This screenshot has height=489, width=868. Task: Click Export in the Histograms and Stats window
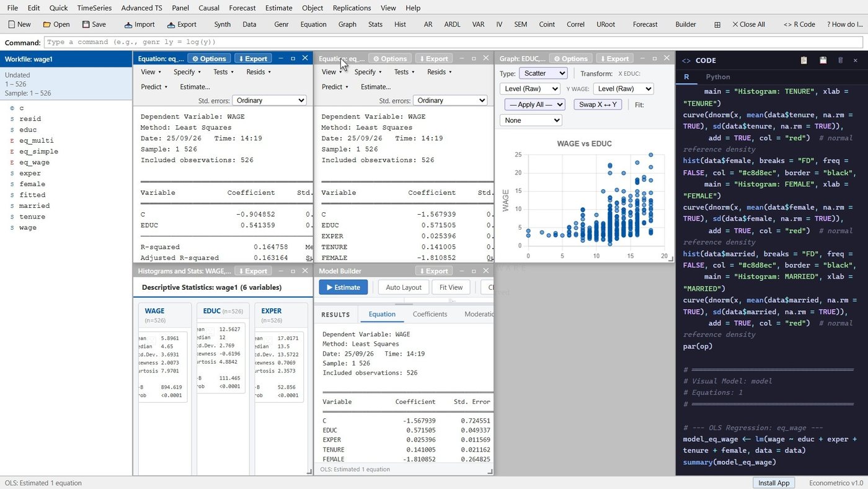coord(252,271)
